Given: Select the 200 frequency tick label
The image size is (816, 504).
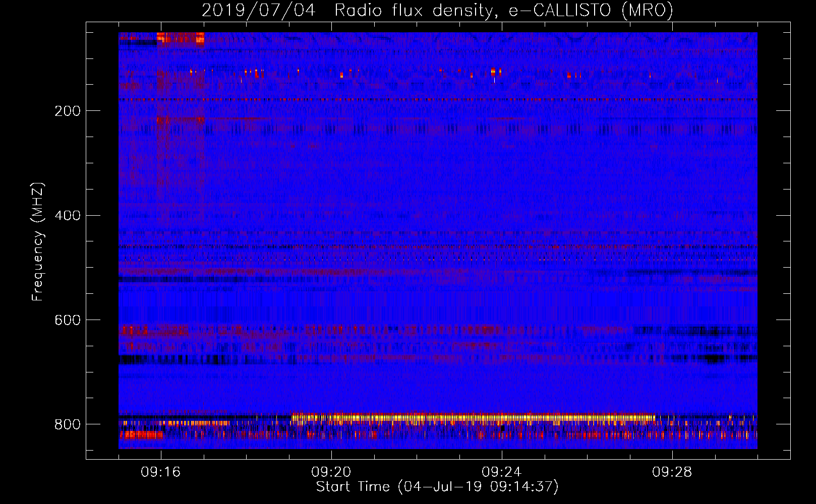Looking at the screenshot, I should click(68, 111).
